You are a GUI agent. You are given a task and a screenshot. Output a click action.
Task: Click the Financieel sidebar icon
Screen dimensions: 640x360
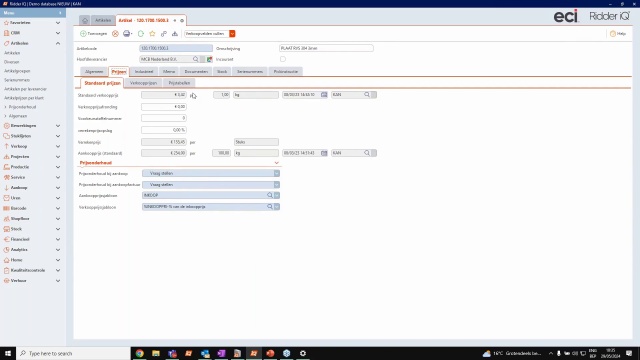pos(7,239)
